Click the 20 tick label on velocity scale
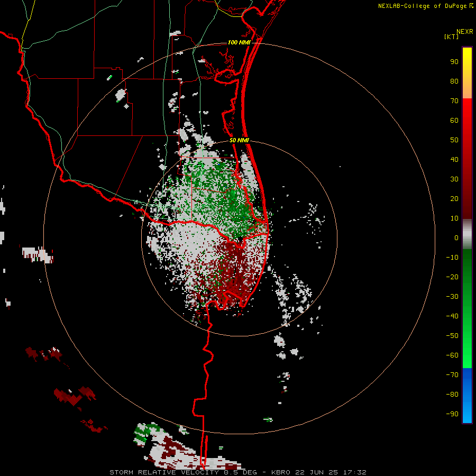 pyautogui.click(x=454, y=199)
